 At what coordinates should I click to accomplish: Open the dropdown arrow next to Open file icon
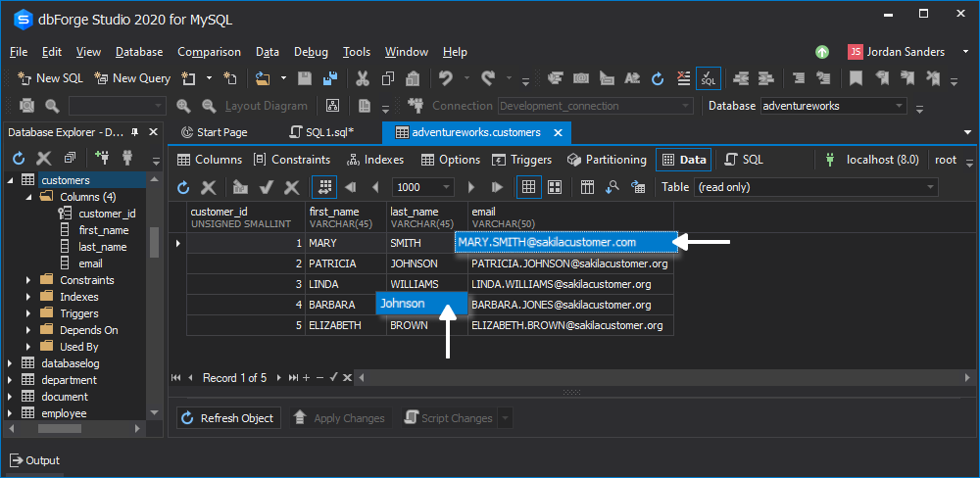coord(283,78)
